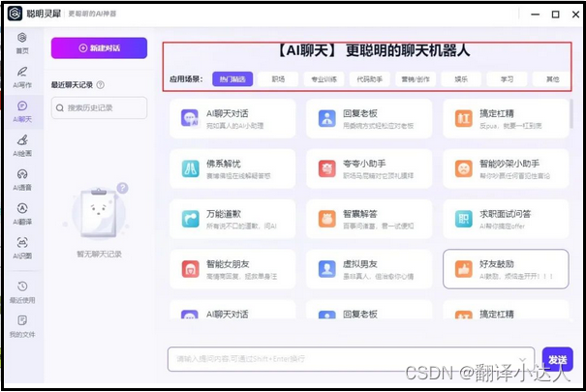Open the 佛系解忧 card

[232, 168]
